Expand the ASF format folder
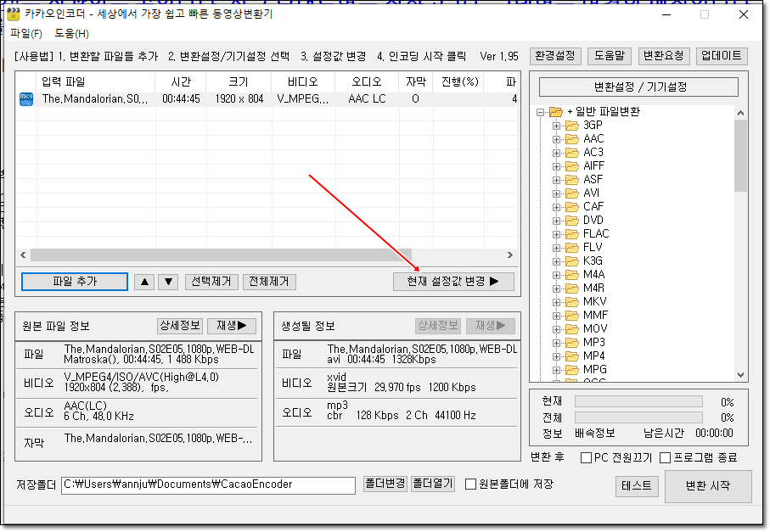Screen dimensions: 770x532 click(x=556, y=180)
